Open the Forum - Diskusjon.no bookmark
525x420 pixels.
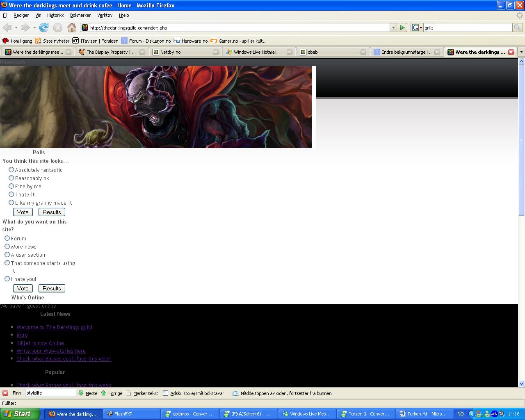pyautogui.click(x=146, y=41)
